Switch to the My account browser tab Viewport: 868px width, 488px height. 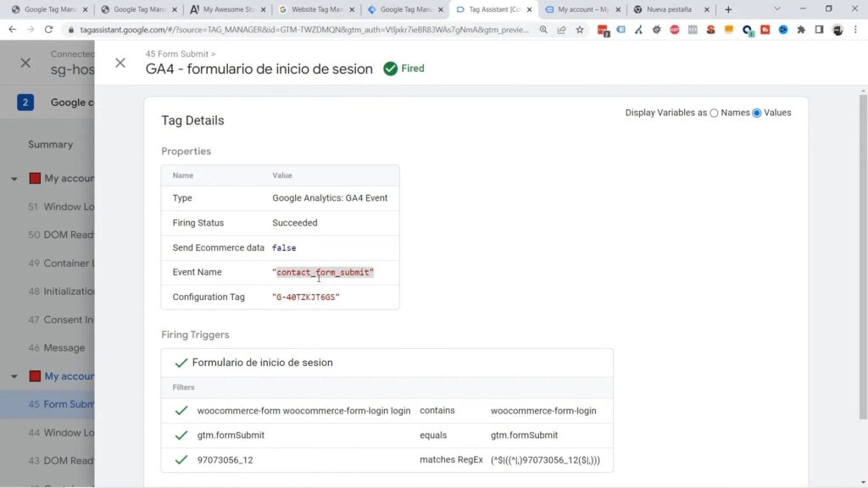(x=582, y=9)
